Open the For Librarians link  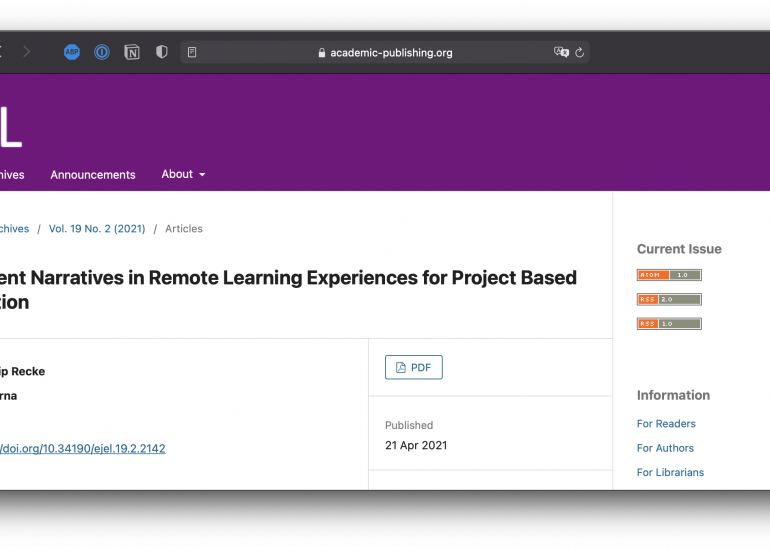click(670, 472)
